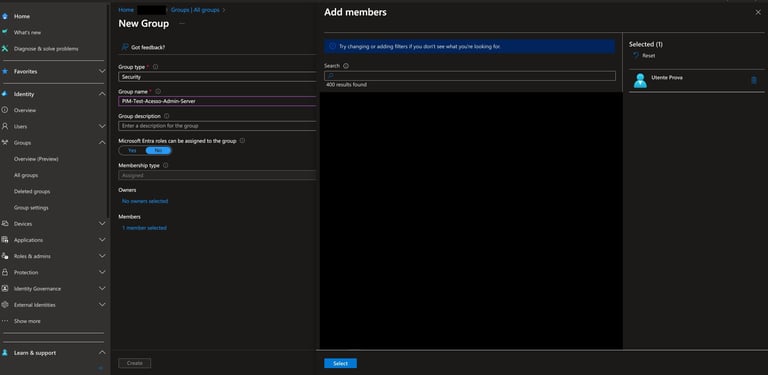Click the Groups | All groups breadcrumb
Image resolution: width=768 pixels, height=375 pixels.
coord(195,10)
